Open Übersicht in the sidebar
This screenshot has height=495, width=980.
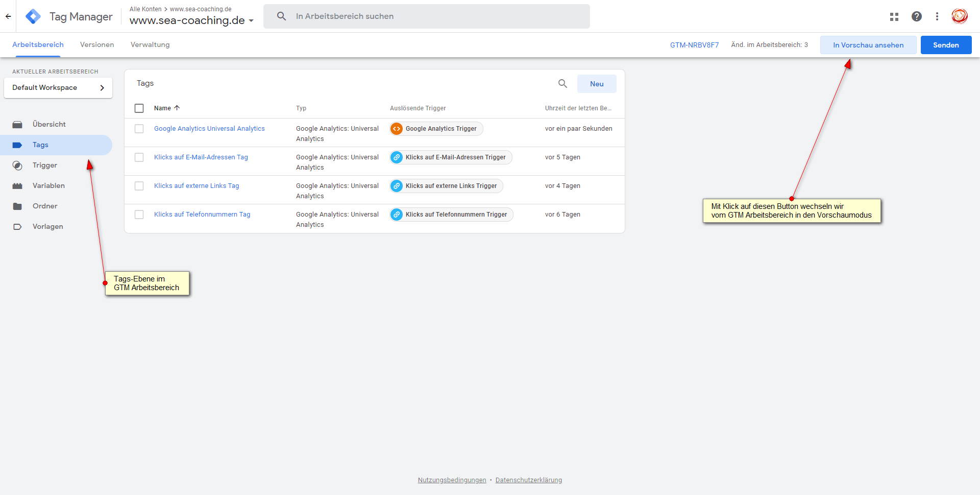click(x=49, y=125)
